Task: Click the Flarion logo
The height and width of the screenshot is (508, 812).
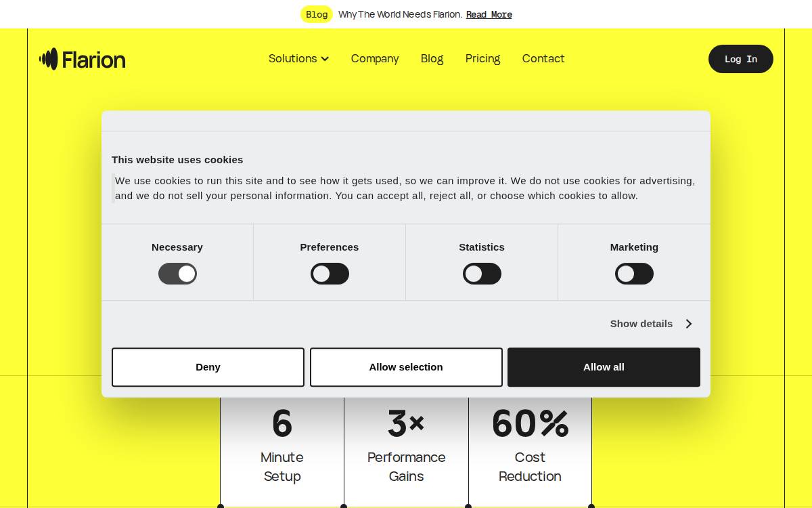Action: tap(83, 59)
